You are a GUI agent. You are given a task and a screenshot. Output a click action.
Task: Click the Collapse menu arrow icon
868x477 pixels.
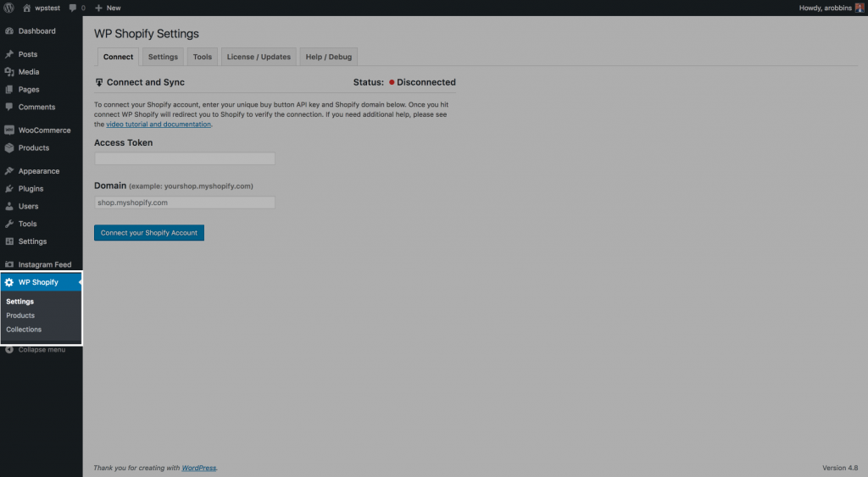tap(9, 350)
